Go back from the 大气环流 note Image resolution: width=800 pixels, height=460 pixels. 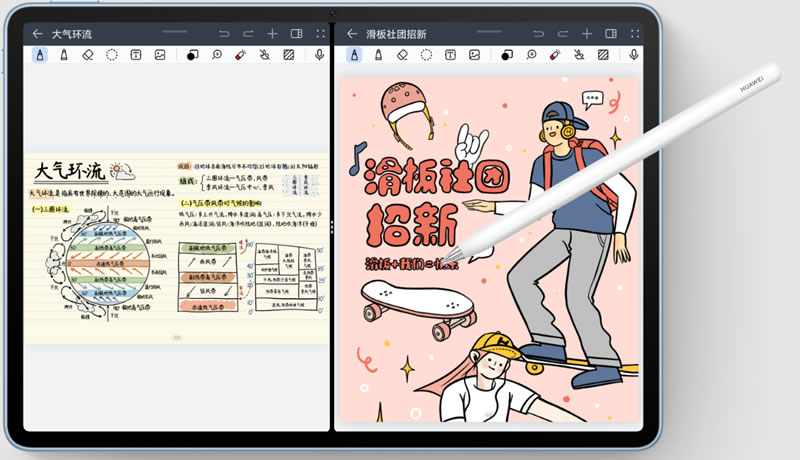[37, 34]
